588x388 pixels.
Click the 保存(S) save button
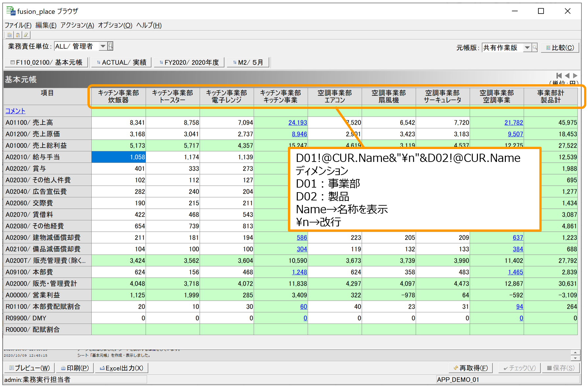click(x=561, y=368)
